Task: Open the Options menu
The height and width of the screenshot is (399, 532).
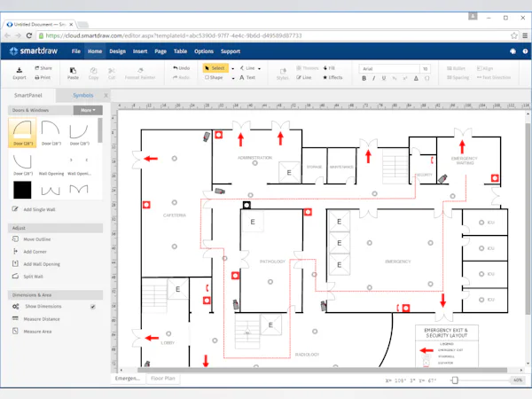Action: click(204, 51)
